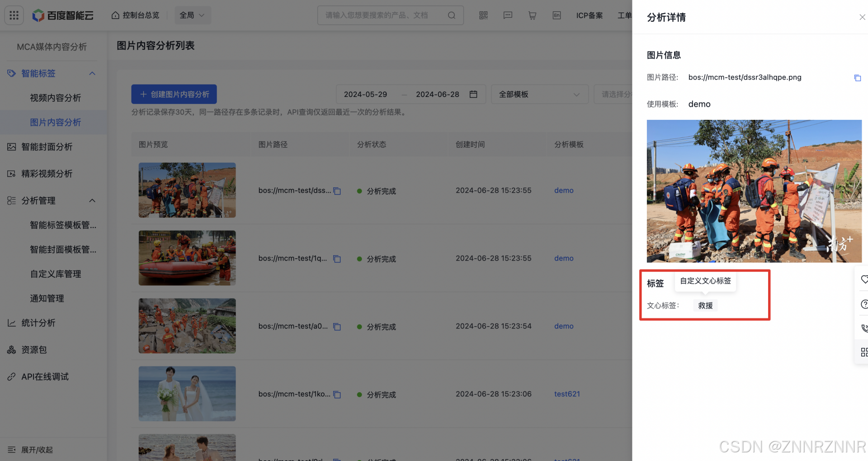Open the messages icon in top bar
868x461 pixels.
pos(508,15)
